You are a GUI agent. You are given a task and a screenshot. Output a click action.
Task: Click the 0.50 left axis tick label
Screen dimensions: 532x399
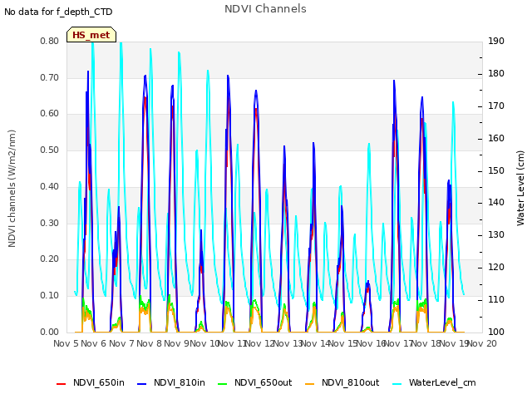[x=50, y=150]
